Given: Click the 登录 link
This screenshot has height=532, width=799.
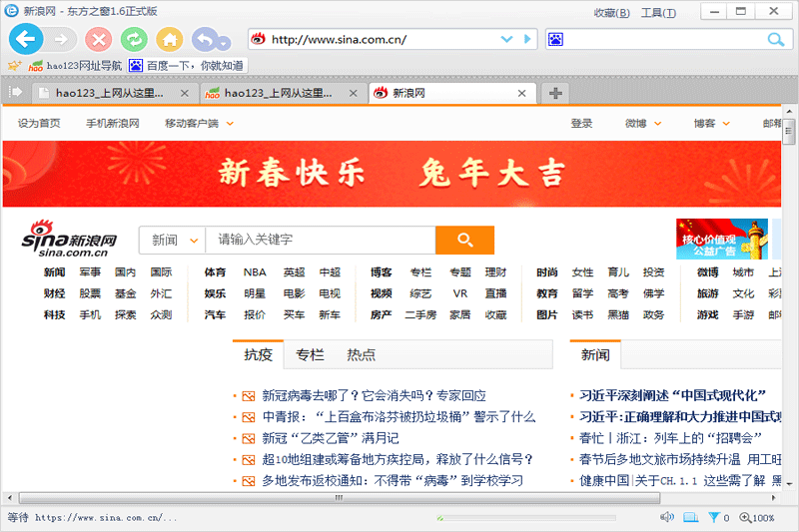Looking at the screenshot, I should coord(581,123).
